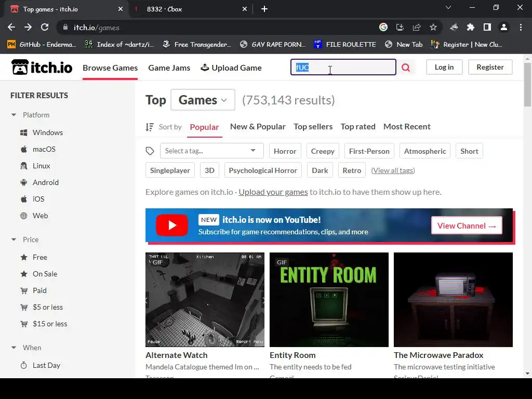Sort by Top rated
The height and width of the screenshot is (399, 532).
[x=358, y=127]
